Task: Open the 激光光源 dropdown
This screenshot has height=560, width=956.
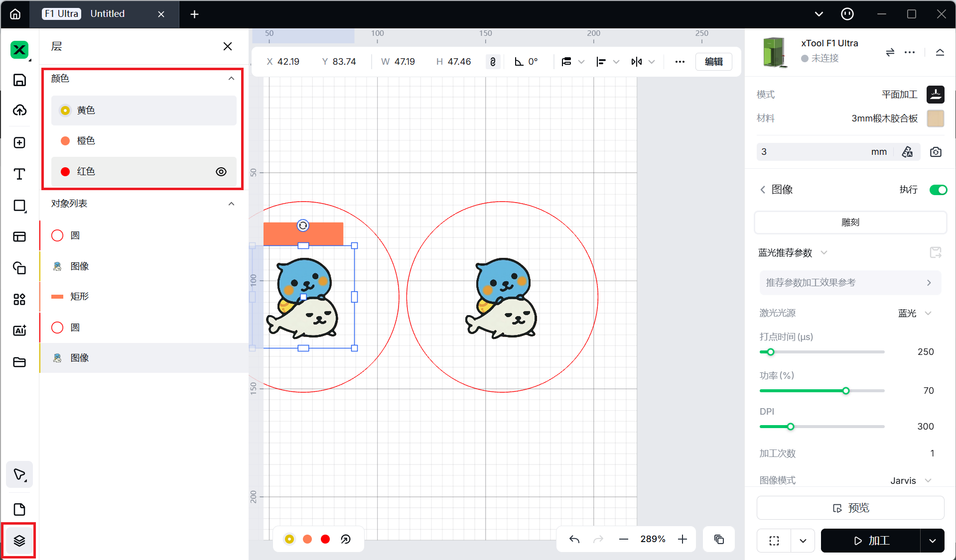Action: [914, 313]
